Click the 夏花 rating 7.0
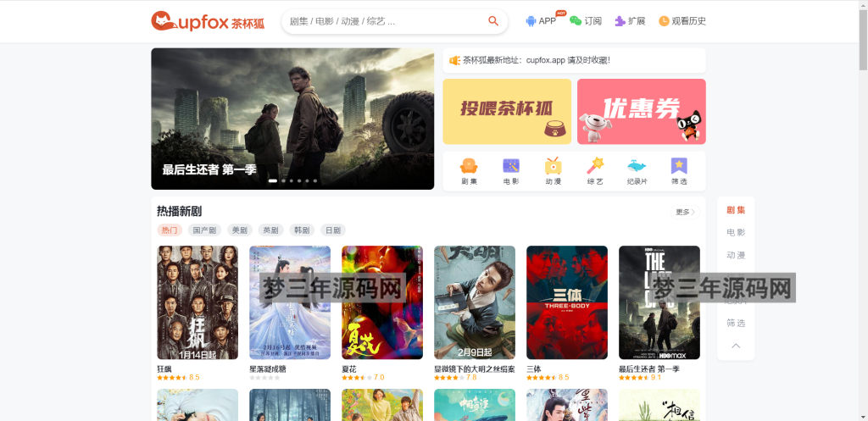 (363, 378)
